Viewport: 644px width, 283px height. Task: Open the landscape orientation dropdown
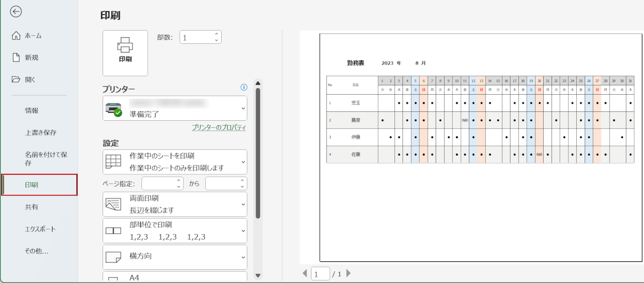[x=175, y=256]
